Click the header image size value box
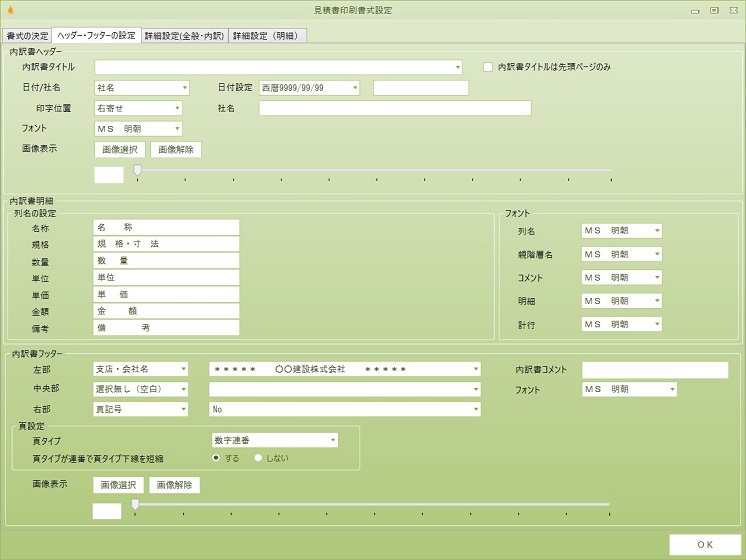746x560 pixels. pos(109,175)
